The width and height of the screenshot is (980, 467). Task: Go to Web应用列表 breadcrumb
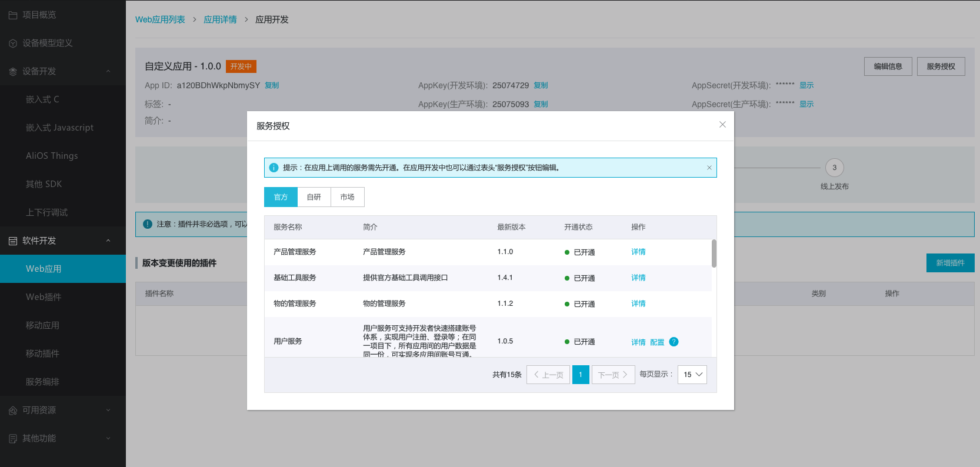click(160, 19)
